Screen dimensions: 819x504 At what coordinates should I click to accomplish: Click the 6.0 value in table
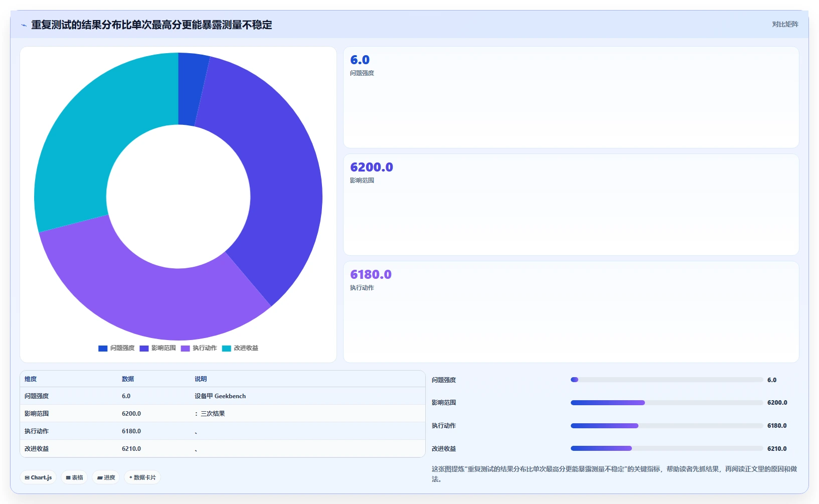click(x=126, y=396)
